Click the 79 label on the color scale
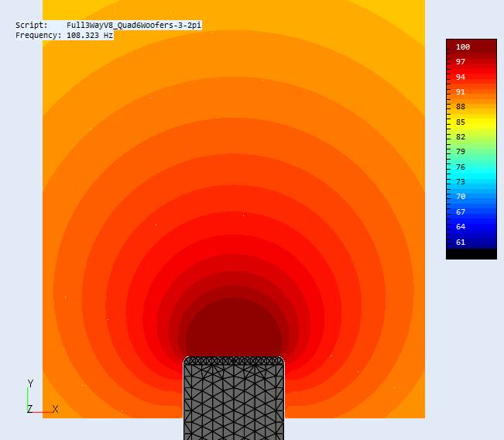The width and height of the screenshot is (504, 440). (x=461, y=152)
